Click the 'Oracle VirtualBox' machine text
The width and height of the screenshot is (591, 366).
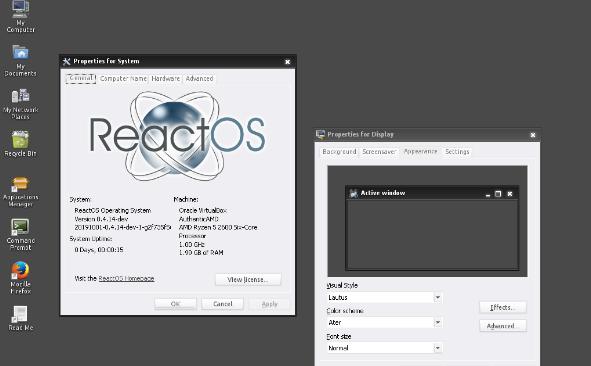click(202, 211)
